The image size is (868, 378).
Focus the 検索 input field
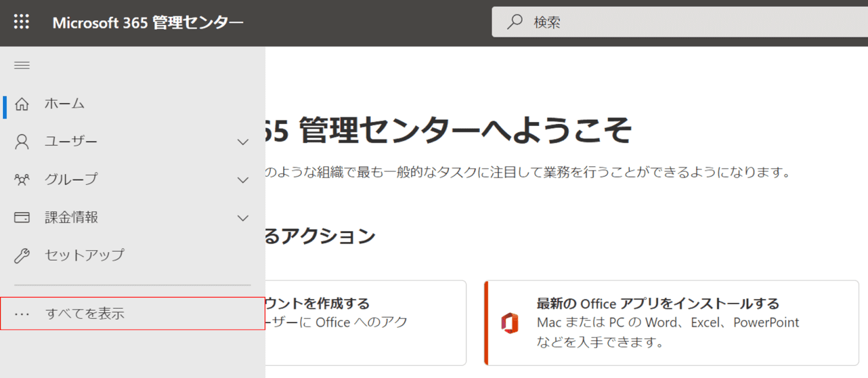tap(680, 23)
